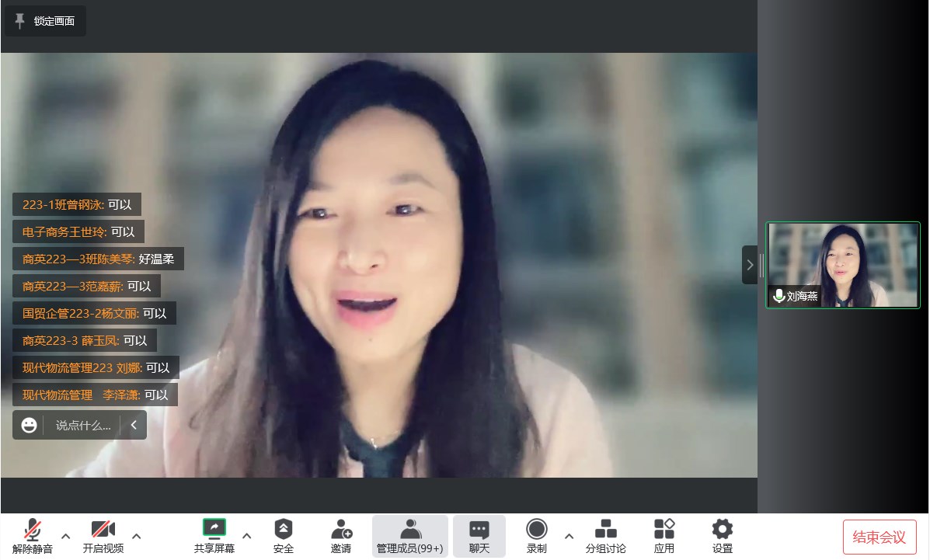
Task: Start recording with 录制
Action: point(537,536)
